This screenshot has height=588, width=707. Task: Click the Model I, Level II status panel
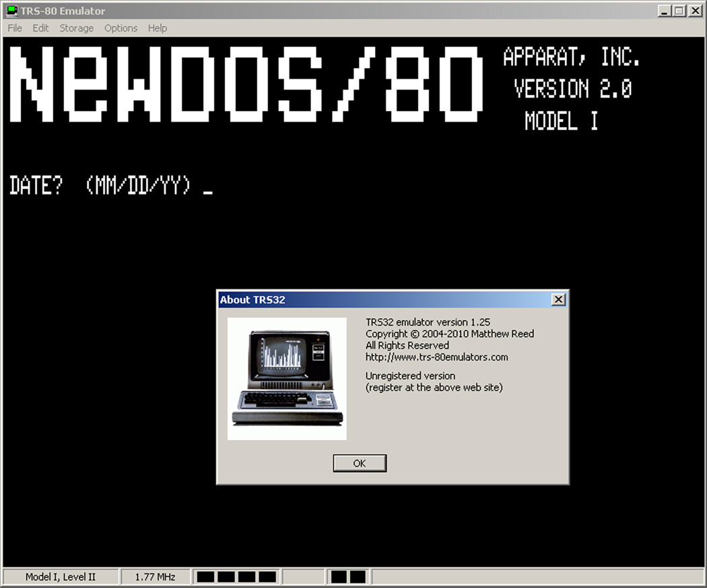point(61,577)
